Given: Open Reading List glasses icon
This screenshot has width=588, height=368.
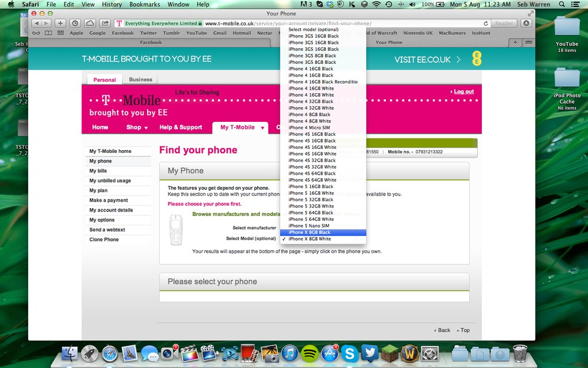Looking at the screenshot, I should click(36, 33).
